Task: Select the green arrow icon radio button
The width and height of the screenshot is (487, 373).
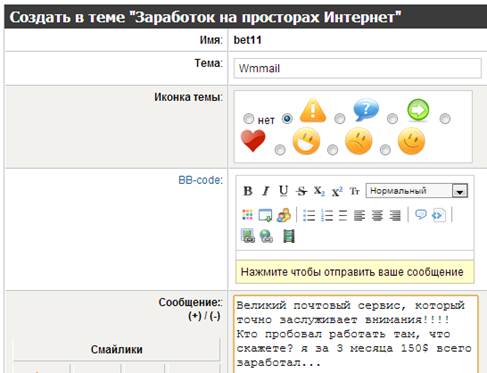Action: click(x=392, y=119)
